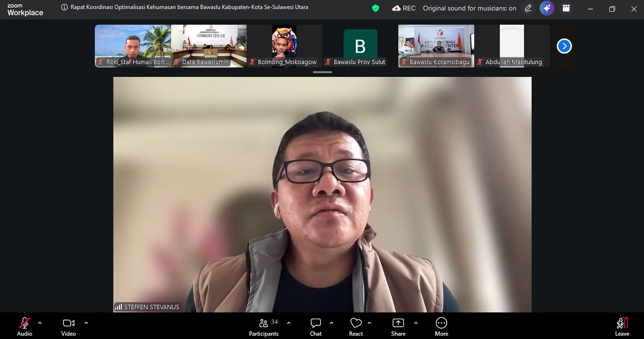Open the React hearts icon
This screenshot has width=644, height=339.
[356, 327]
